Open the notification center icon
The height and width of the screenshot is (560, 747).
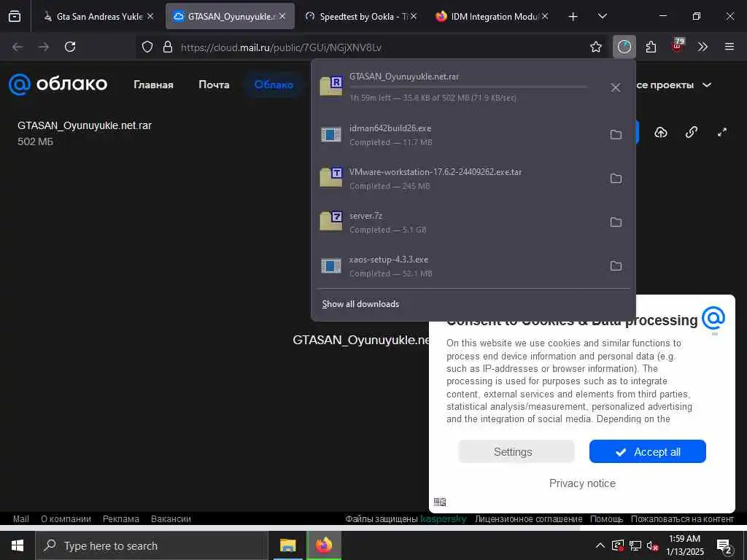pyautogui.click(x=724, y=546)
